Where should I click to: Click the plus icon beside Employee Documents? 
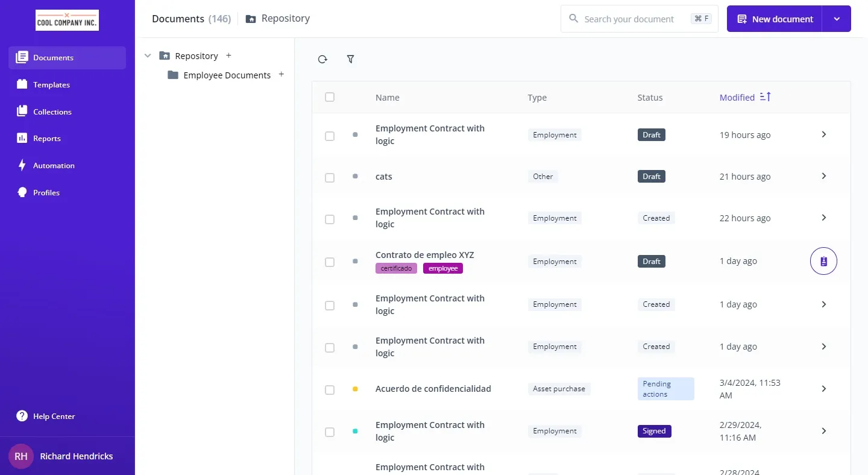(x=281, y=75)
